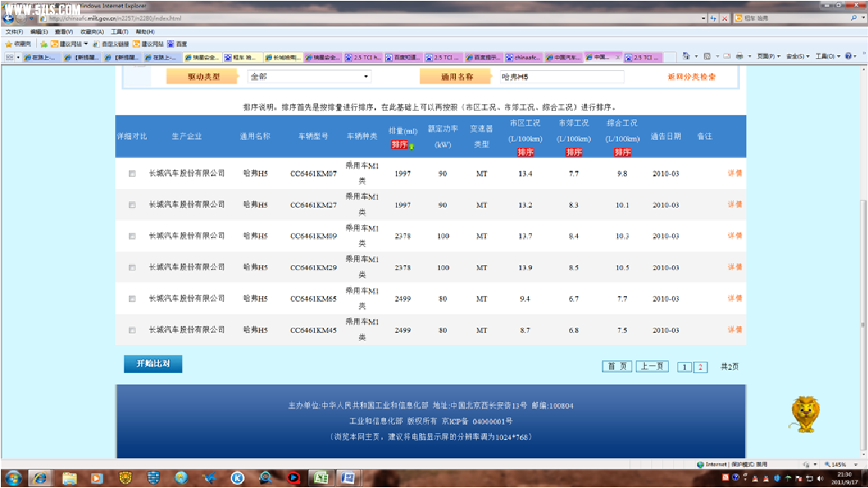
Task: Tick the comparison checkbox for CC6461KM27
Action: pyautogui.click(x=132, y=205)
